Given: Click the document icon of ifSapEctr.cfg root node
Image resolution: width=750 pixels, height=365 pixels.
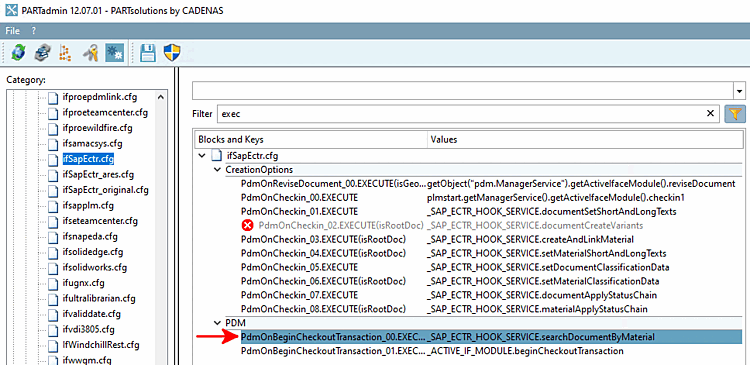Looking at the screenshot, I should coord(216,156).
